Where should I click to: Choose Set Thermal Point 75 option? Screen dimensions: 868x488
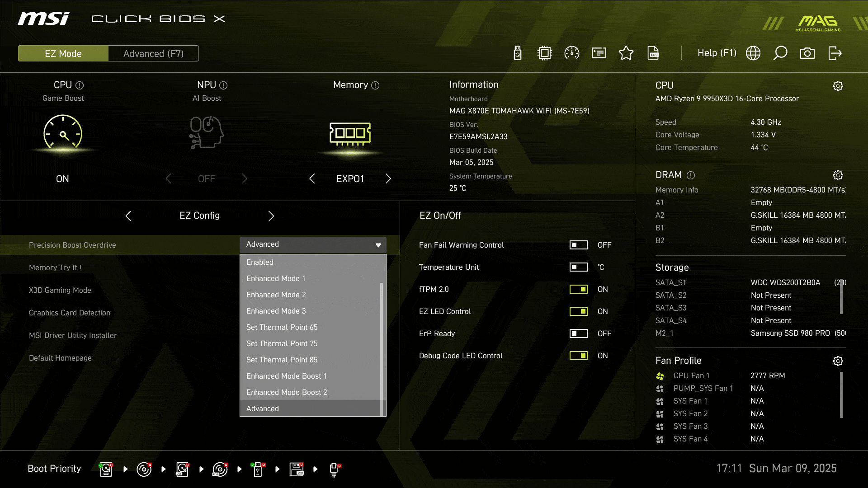(x=310, y=343)
